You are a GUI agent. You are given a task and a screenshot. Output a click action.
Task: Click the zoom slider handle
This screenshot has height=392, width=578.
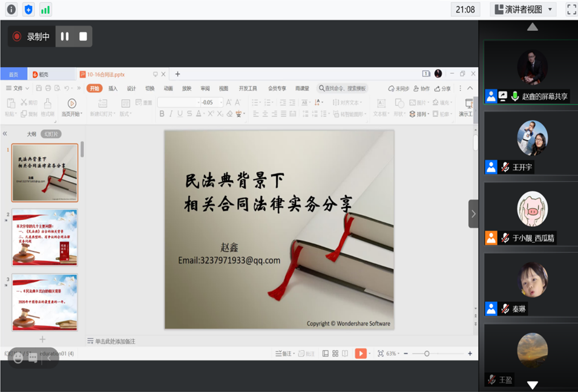[x=427, y=353]
